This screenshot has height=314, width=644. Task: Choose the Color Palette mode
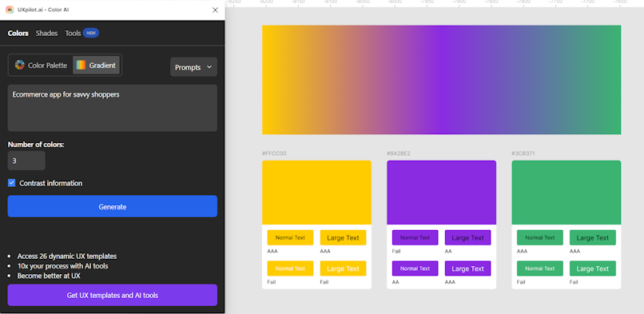pos(41,66)
